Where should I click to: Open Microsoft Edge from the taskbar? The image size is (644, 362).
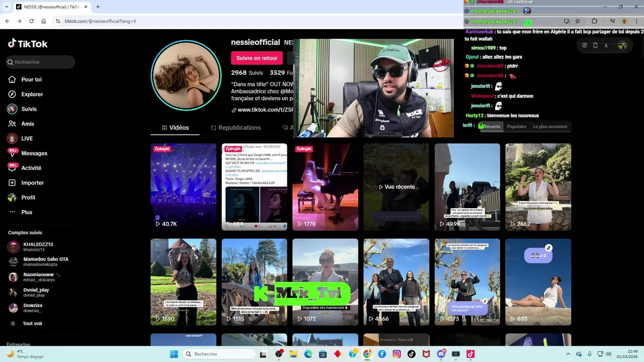[308, 354]
